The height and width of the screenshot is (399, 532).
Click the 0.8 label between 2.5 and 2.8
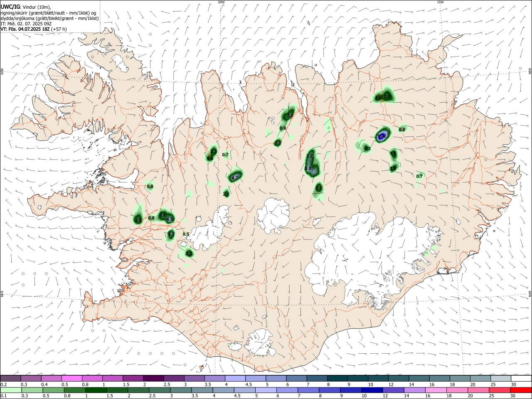click(x=151, y=218)
